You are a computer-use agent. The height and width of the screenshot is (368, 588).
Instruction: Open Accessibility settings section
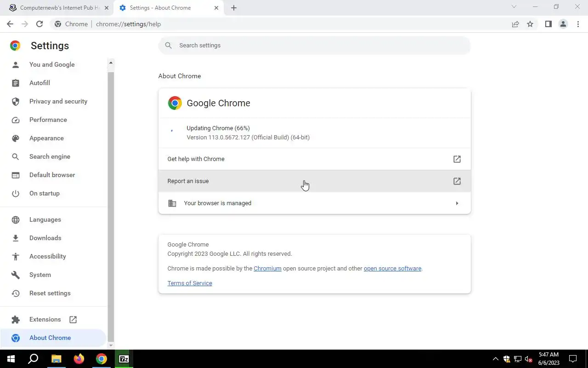pos(48,256)
